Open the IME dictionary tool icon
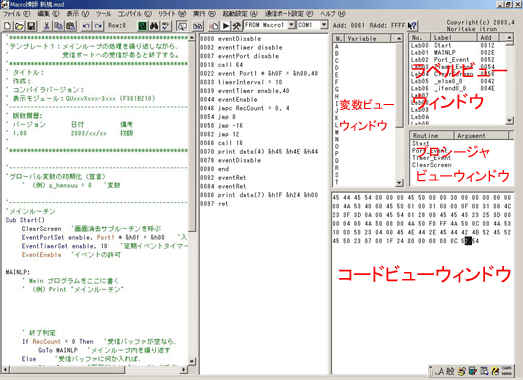This screenshot has height=380, width=523. point(473,371)
